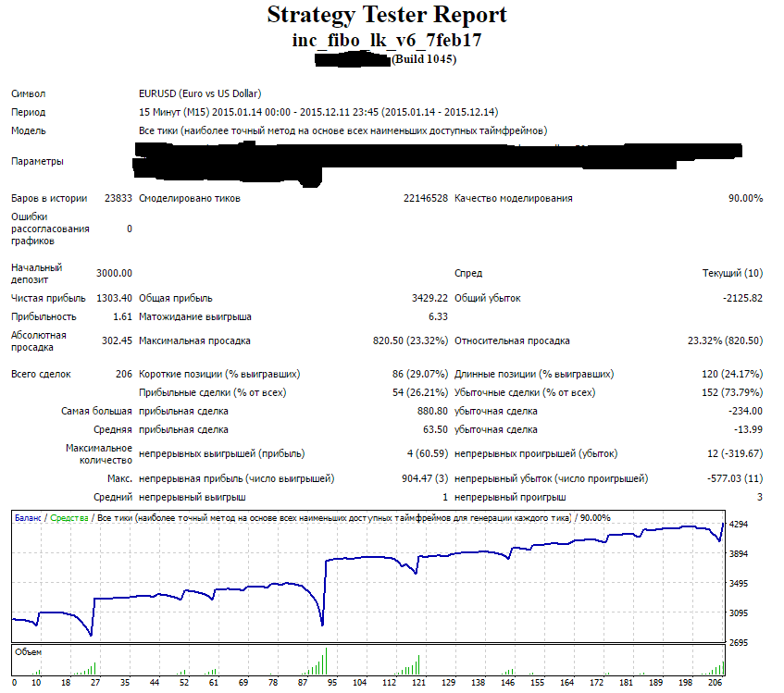Click the modelling quality value 90.00%

(x=745, y=198)
